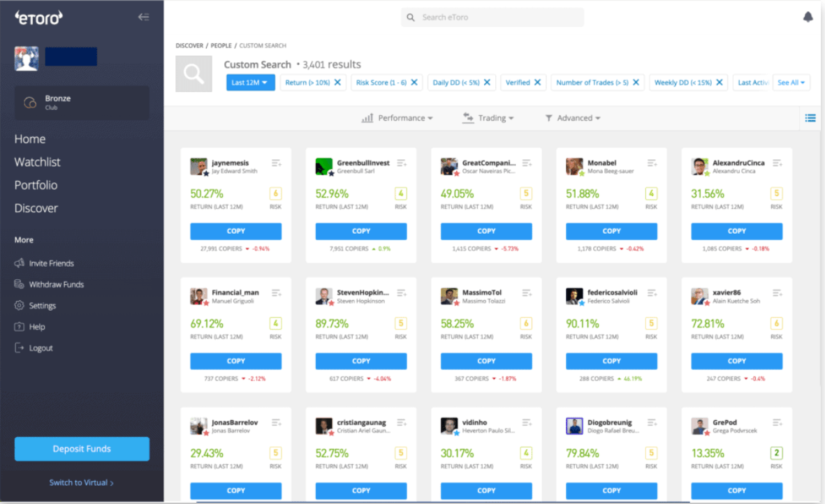Click the Deposit Funds button
Image resolution: width=825 pixels, height=504 pixels.
[x=82, y=449]
